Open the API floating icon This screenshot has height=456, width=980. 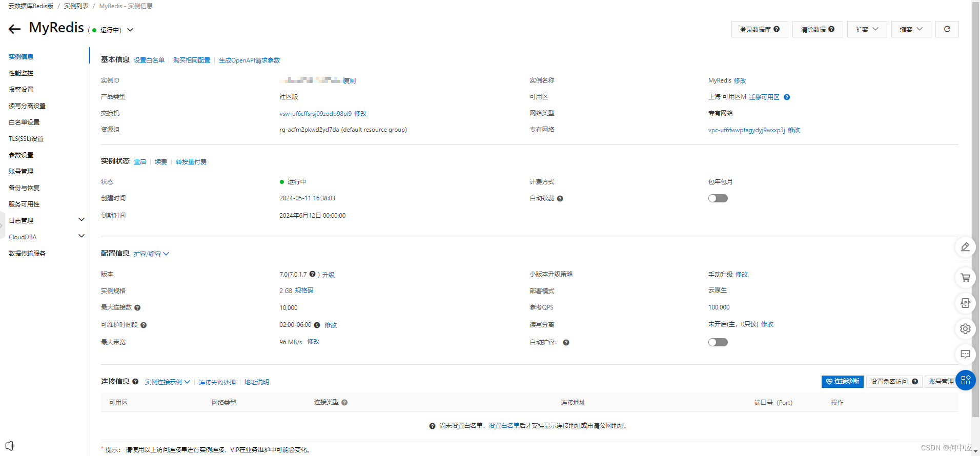pos(965,303)
